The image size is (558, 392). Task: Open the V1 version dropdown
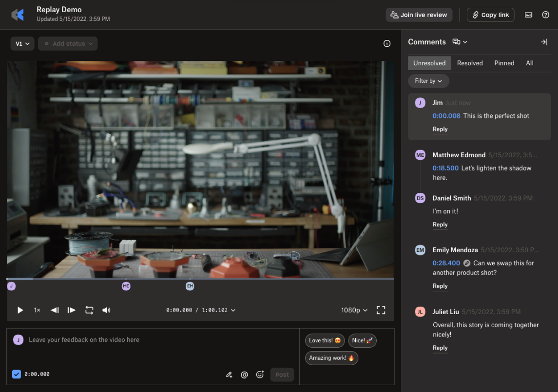(x=22, y=43)
